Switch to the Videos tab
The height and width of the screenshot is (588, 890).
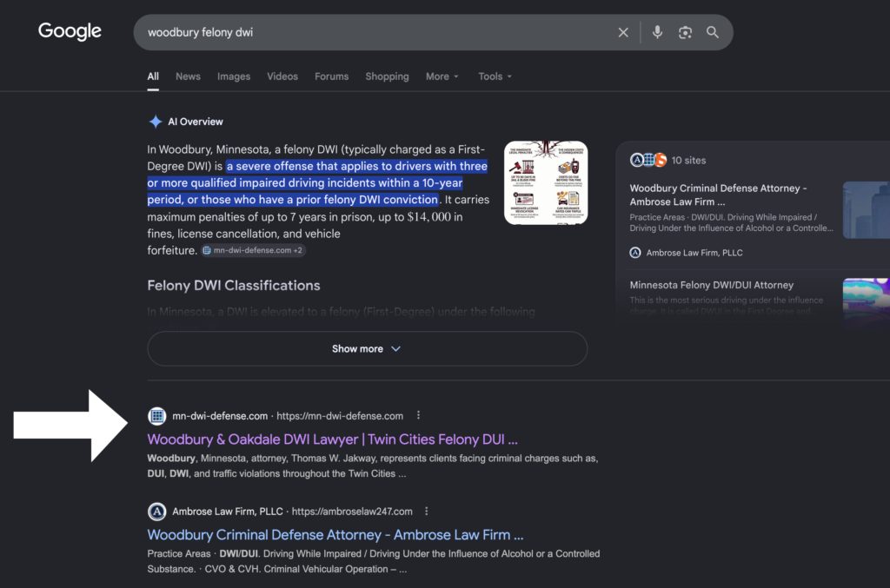[282, 76]
